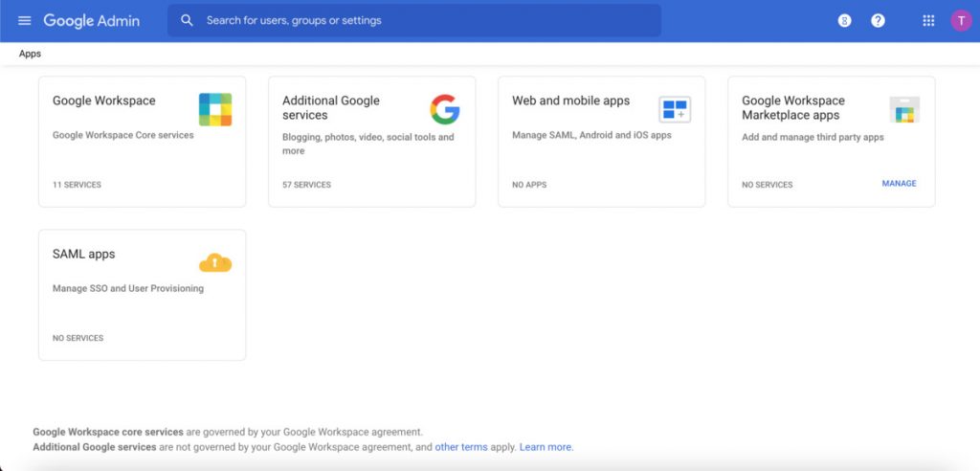Click the Google Workspace core services footer text
This screenshot has height=471, width=980.
[108, 432]
